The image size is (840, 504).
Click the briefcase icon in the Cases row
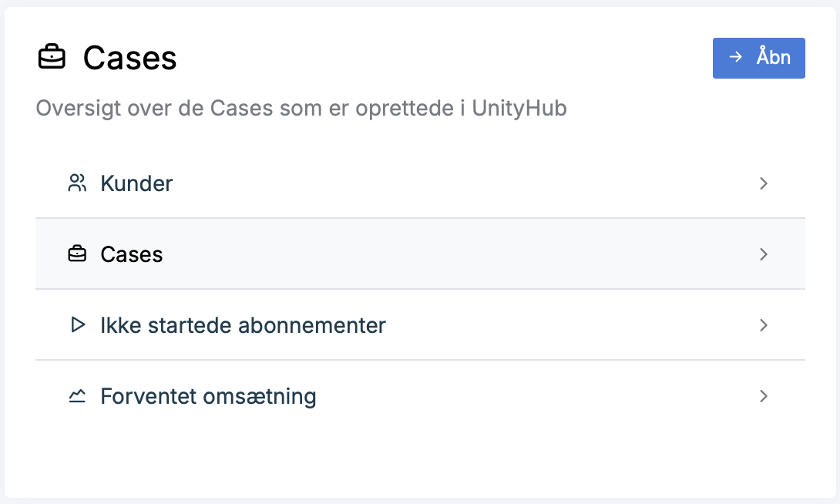pos(77,254)
